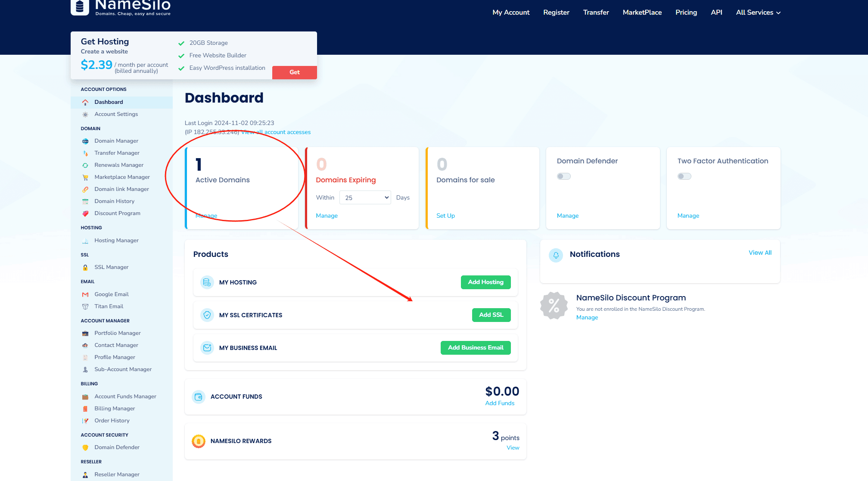
Task: Expand the All Services menu
Action: tap(758, 12)
